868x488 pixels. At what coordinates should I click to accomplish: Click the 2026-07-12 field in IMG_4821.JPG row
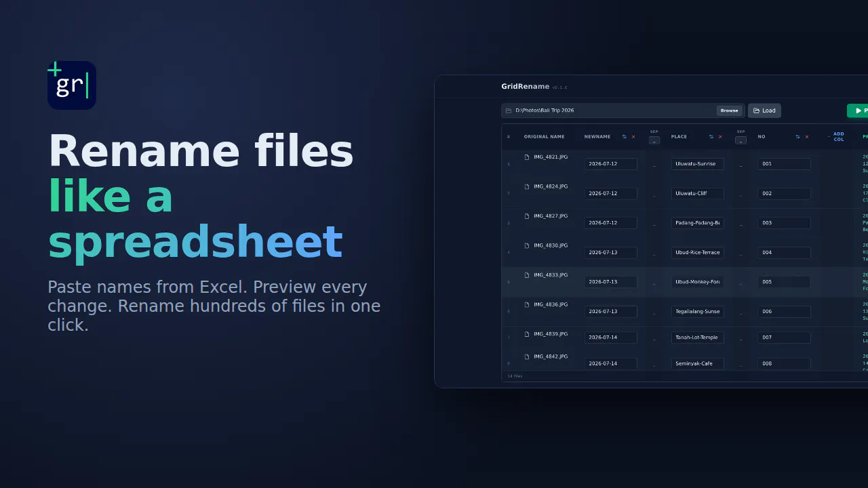tap(611, 164)
